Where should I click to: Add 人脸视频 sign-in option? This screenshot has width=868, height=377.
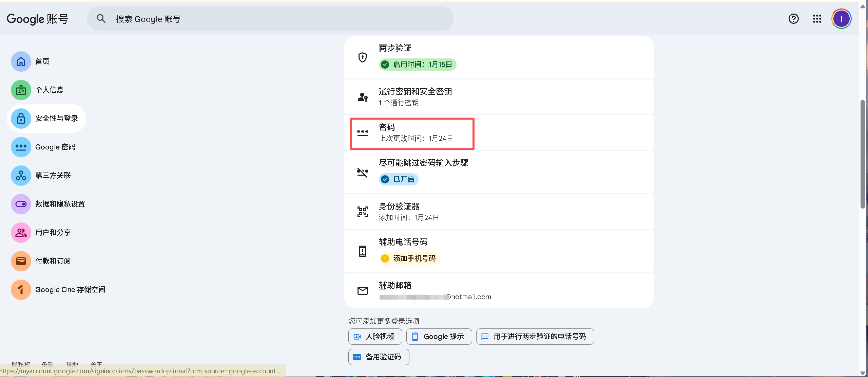pos(374,336)
